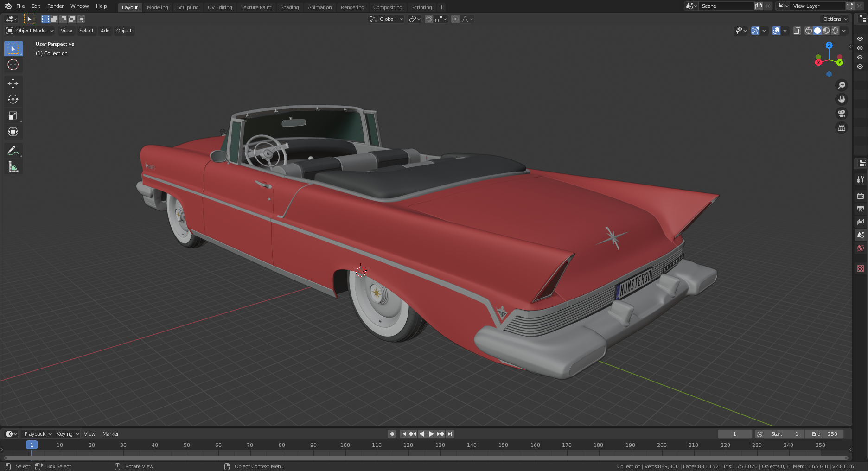This screenshot has width=868, height=471.
Task: Click the timeline Marker menu
Action: (110, 434)
